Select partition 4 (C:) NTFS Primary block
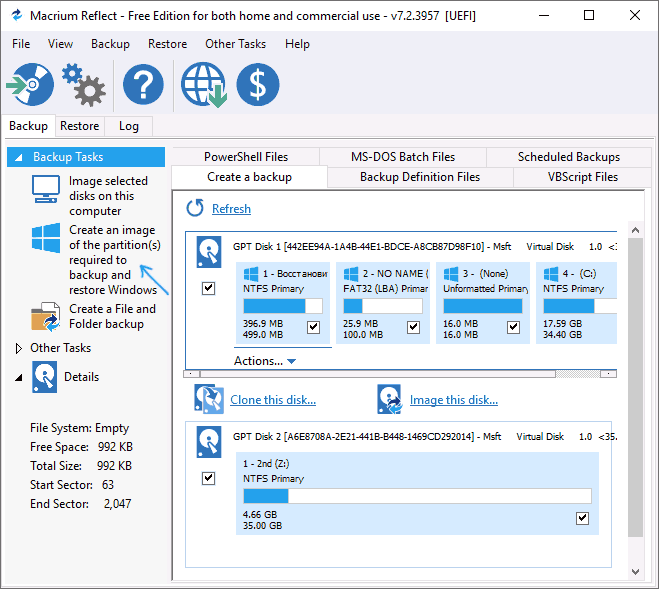Image resolution: width=659 pixels, height=589 pixels. [577, 303]
